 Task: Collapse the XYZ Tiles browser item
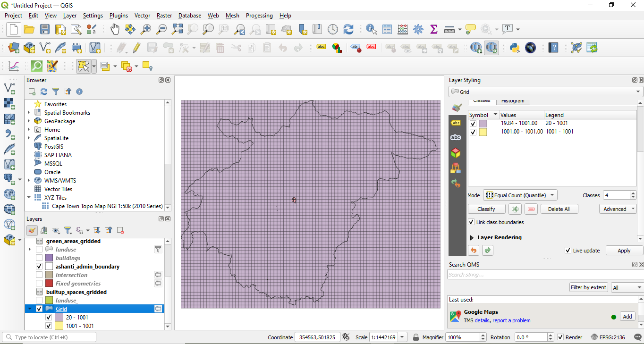pyautogui.click(x=29, y=198)
